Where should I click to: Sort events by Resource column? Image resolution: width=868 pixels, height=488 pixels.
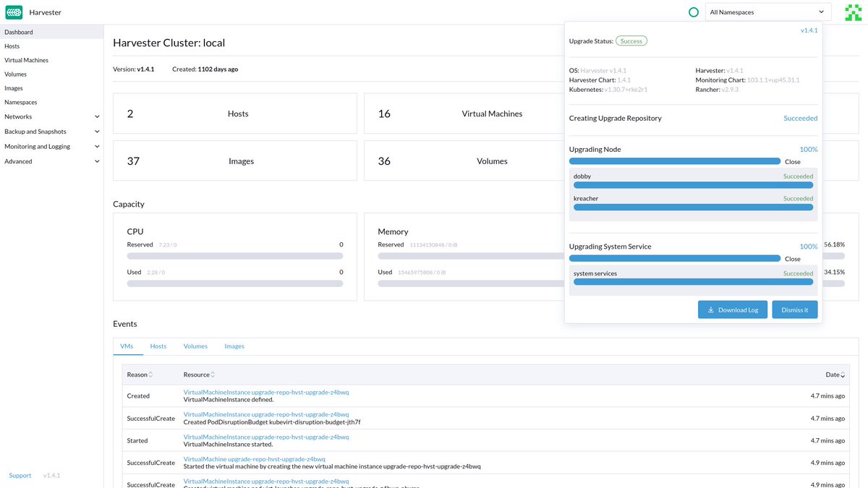pyautogui.click(x=199, y=374)
